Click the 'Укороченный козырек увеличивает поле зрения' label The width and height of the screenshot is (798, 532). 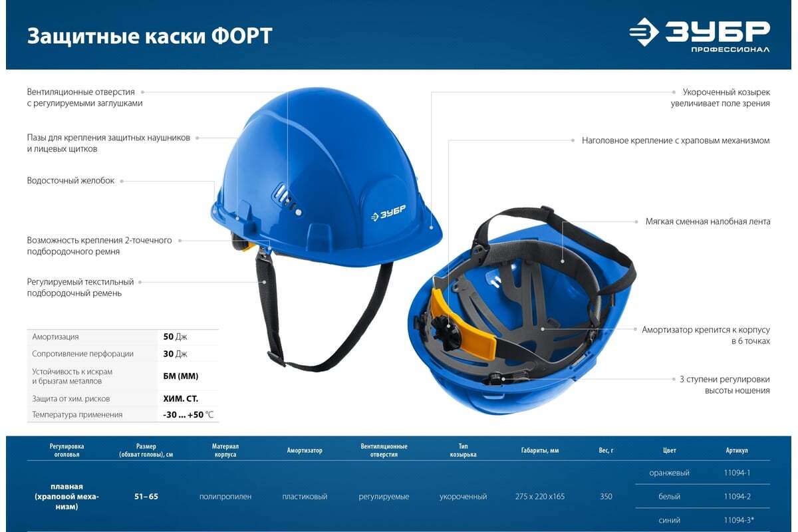tap(720, 98)
